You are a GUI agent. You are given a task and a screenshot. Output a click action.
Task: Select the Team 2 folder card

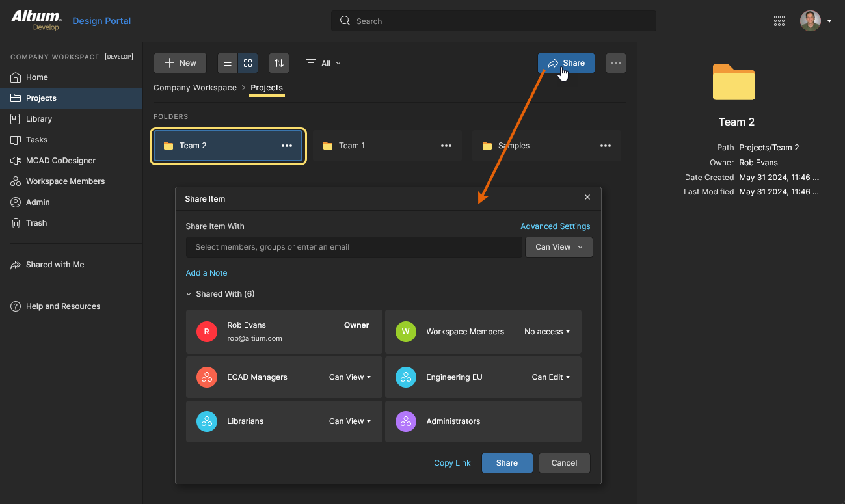point(228,146)
